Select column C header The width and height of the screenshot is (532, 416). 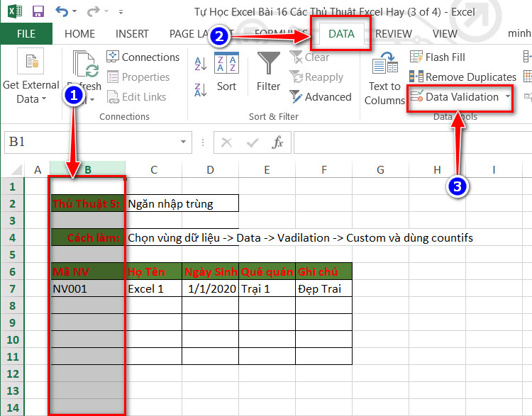(x=154, y=169)
